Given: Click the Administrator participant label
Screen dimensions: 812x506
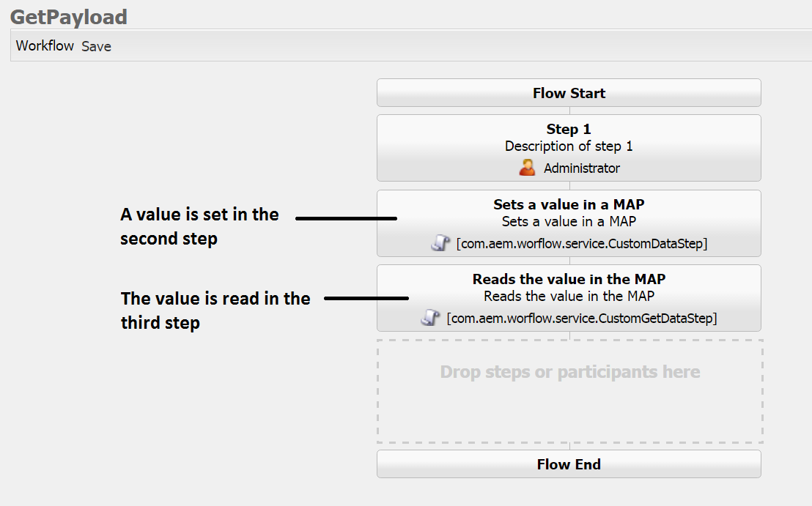Looking at the screenshot, I should tap(581, 168).
